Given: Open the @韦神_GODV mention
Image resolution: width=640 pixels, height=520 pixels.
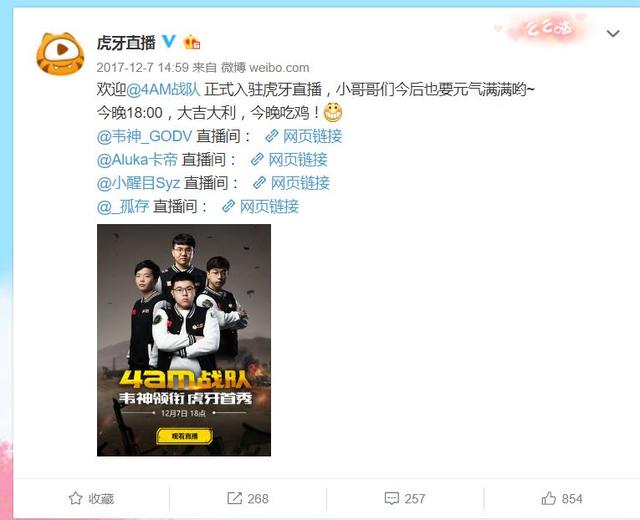Looking at the screenshot, I should pos(144,136).
